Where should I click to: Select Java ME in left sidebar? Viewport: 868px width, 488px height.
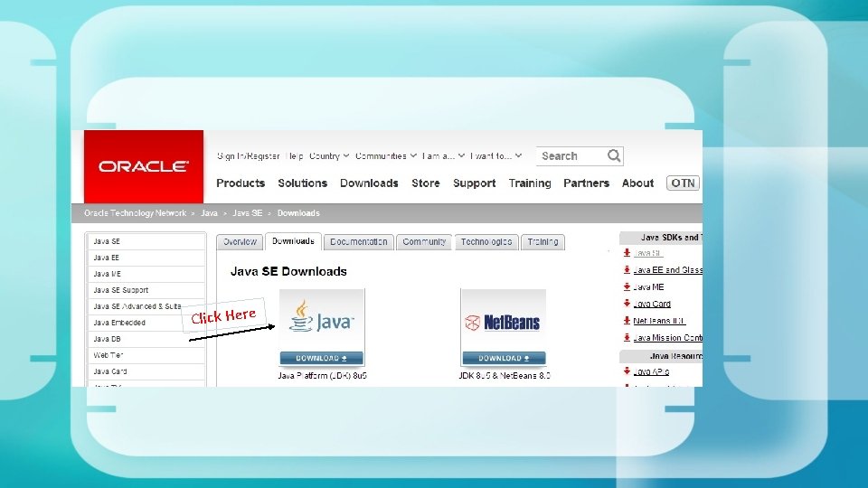(x=146, y=274)
